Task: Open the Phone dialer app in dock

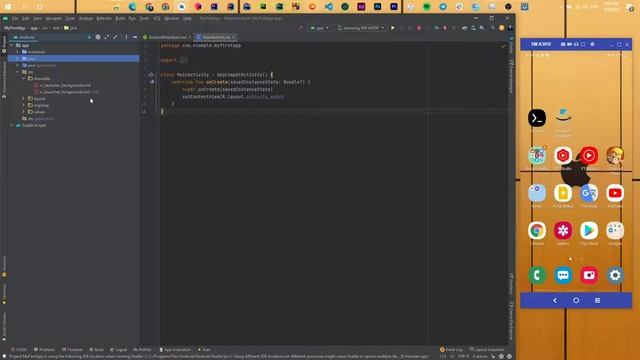Action: (x=537, y=276)
